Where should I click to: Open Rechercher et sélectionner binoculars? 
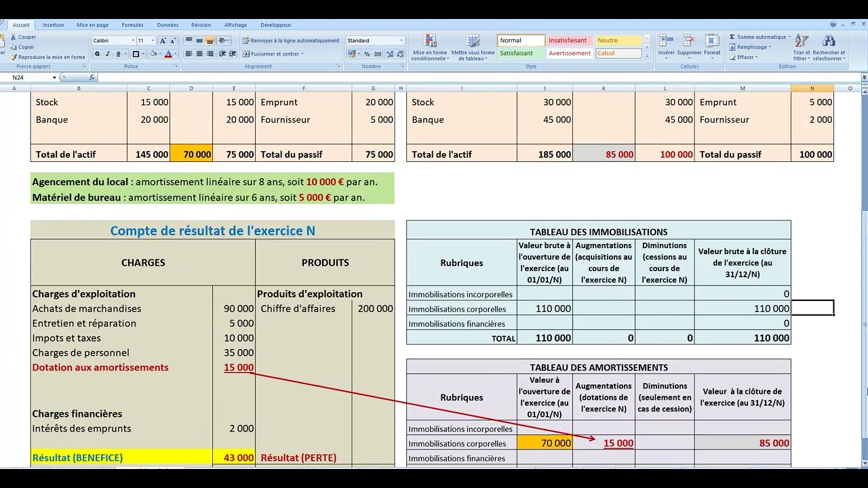tap(829, 47)
